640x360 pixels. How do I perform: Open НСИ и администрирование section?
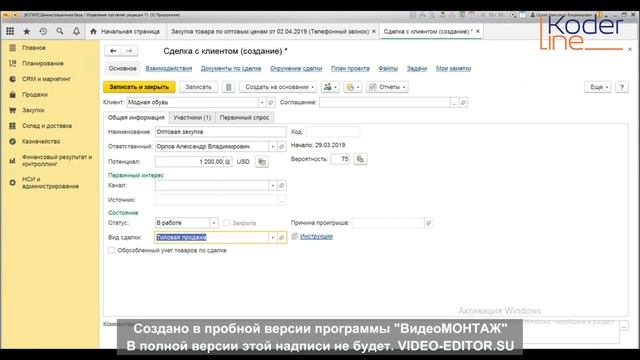tap(50, 182)
